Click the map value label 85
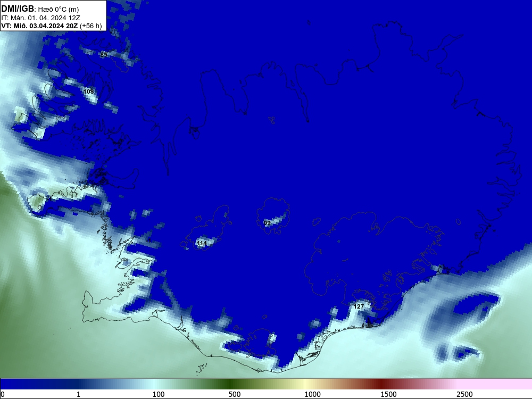The width and height of the screenshot is (532, 399). pyautogui.click(x=104, y=54)
